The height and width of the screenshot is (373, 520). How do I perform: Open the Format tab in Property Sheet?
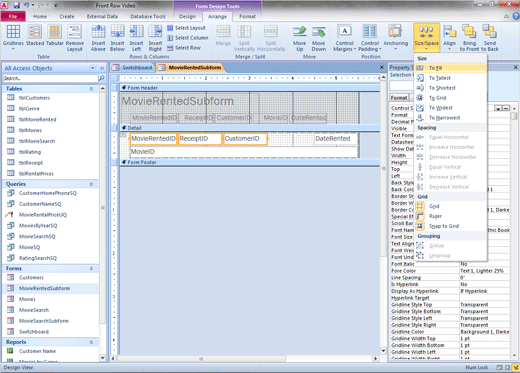pyautogui.click(x=399, y=98)
